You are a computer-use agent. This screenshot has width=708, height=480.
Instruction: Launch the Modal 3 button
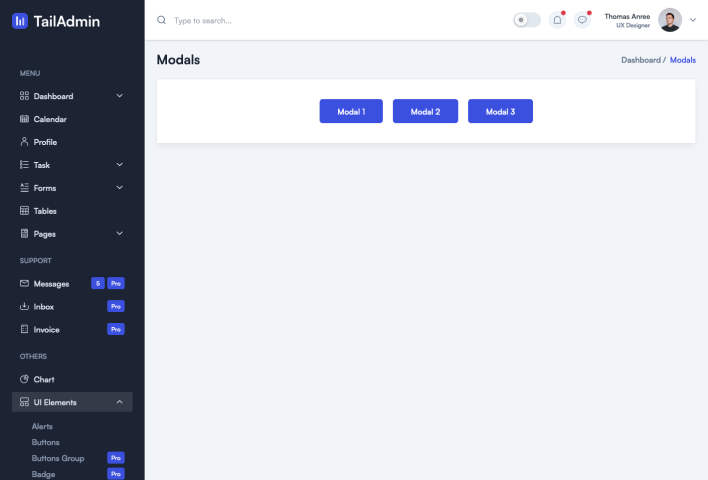click(500, 112)
